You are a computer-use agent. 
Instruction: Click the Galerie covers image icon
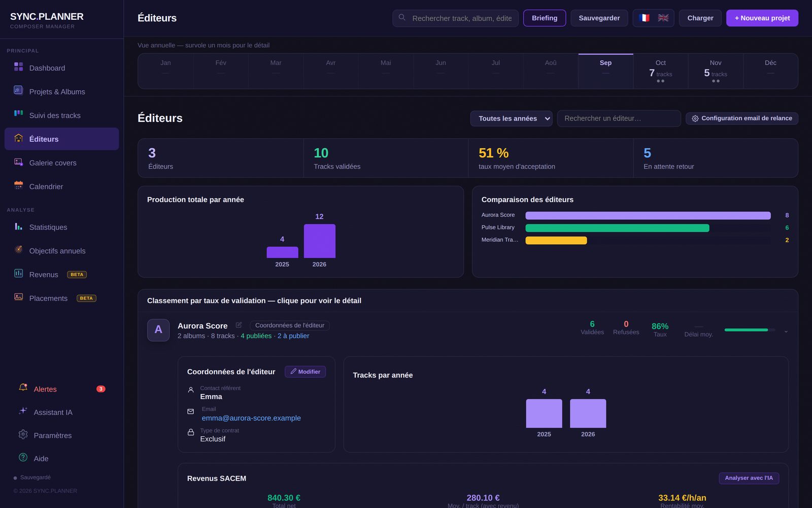18,162
